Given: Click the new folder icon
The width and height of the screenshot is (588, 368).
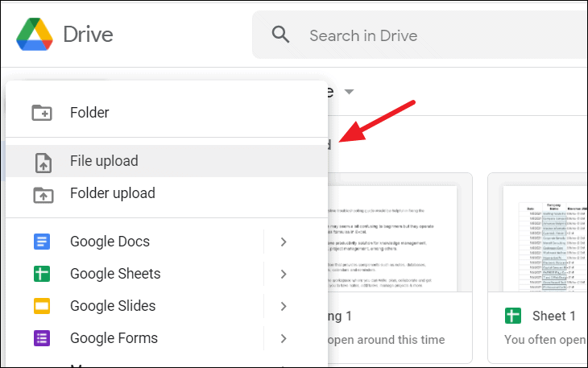Looking at the screenshot, I should point(42,113).
